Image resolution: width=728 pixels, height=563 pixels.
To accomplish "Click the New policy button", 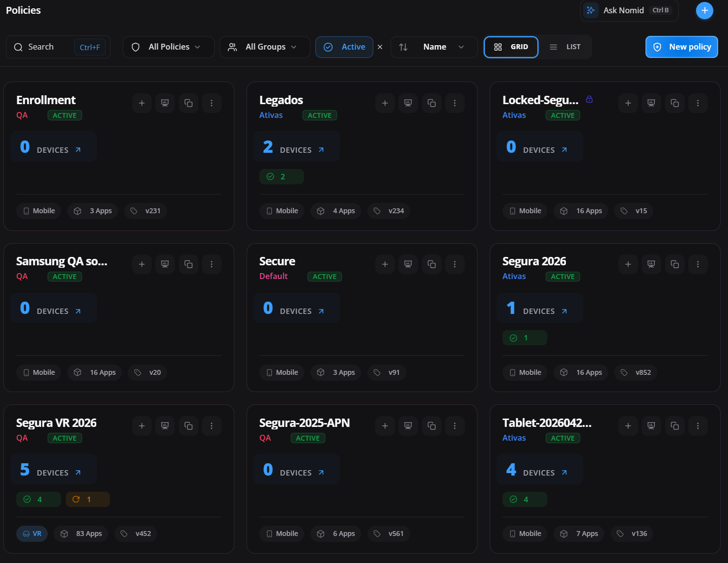I will (682, 47).
